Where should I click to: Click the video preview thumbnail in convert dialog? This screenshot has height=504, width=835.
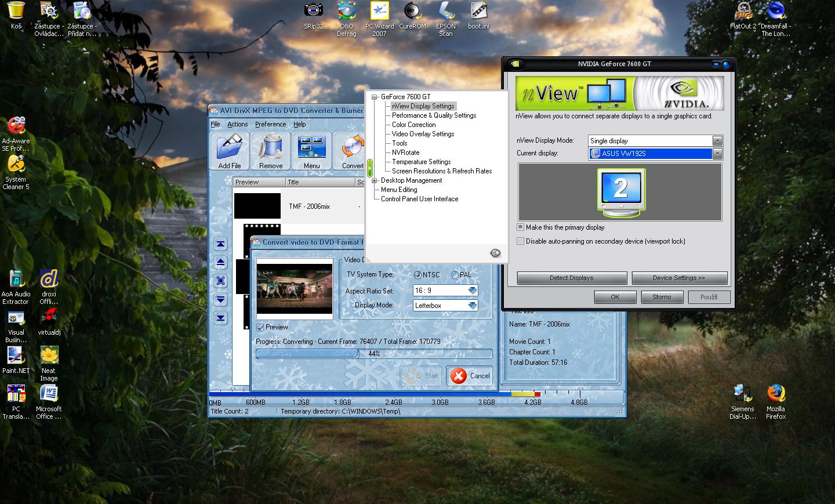point(295,289)
